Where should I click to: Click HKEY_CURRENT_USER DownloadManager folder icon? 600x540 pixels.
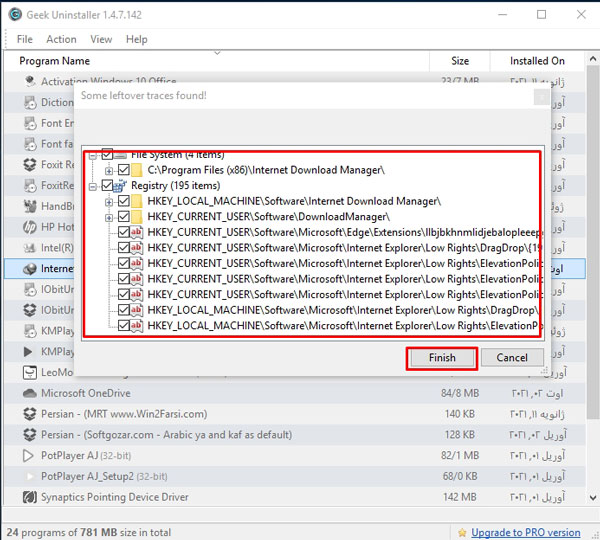pos(137,217)
